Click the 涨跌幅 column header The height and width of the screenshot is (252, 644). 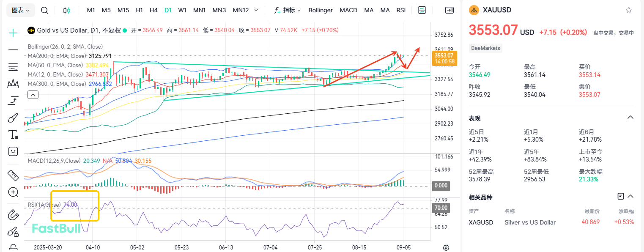(627, 211)
